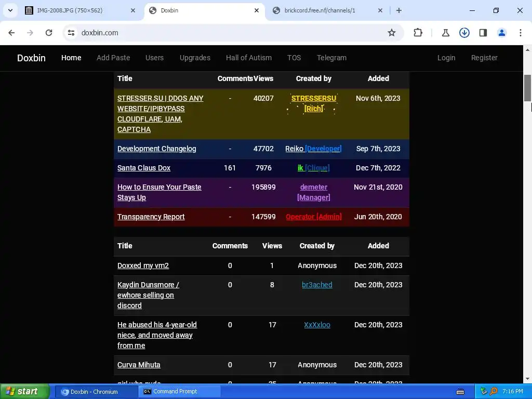This screenshot has height=399, width=532.
Task: Show downloads via the download icon
Action: [464, 33]
